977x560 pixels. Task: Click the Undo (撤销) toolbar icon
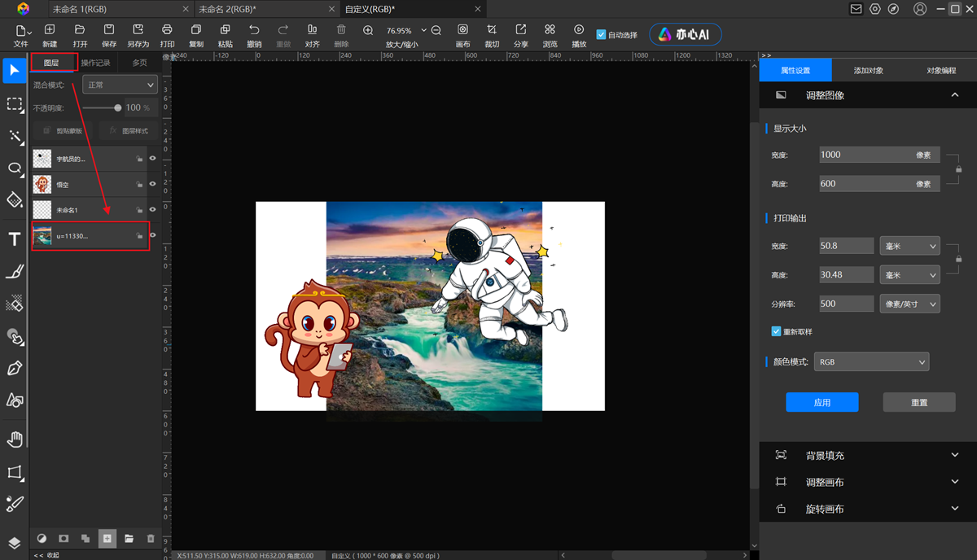(254, 35)
